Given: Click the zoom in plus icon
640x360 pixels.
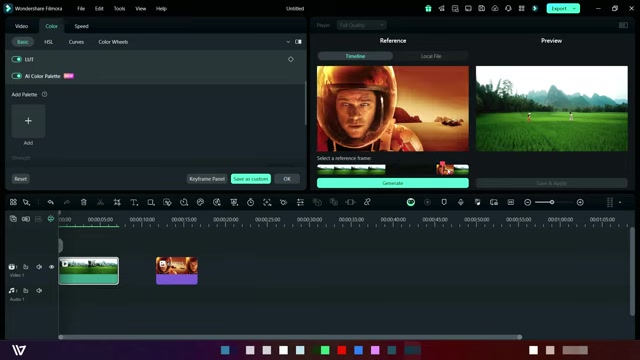Looking at the screenshot, I should click(x=580, y=202).
